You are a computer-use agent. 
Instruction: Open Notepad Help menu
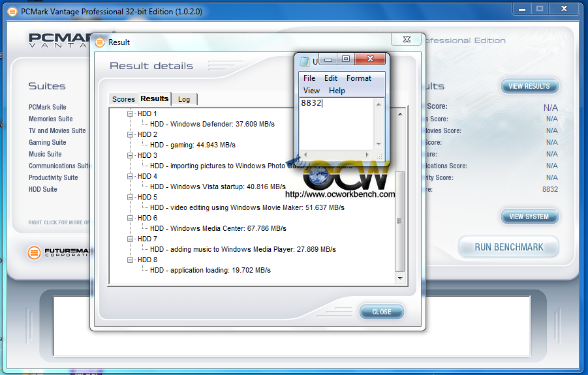point(337,91)
